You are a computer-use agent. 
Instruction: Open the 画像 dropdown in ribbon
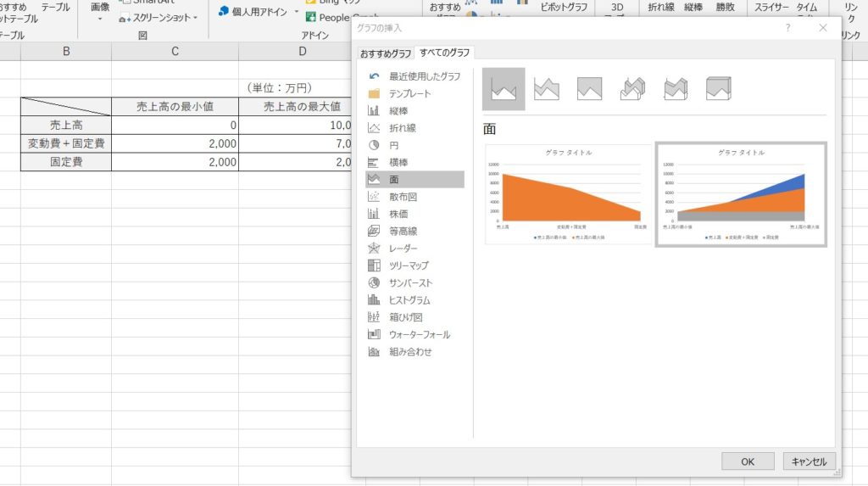[100, 18]
